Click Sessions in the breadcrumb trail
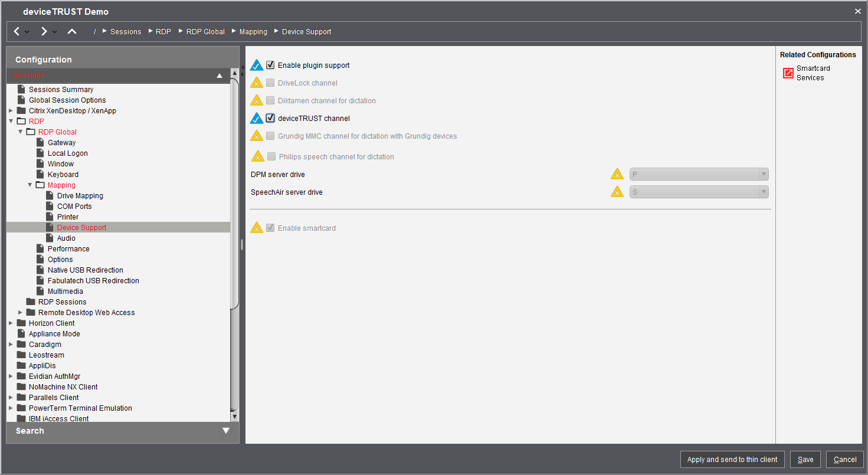 pyautogui.click(x=126, y=31)
